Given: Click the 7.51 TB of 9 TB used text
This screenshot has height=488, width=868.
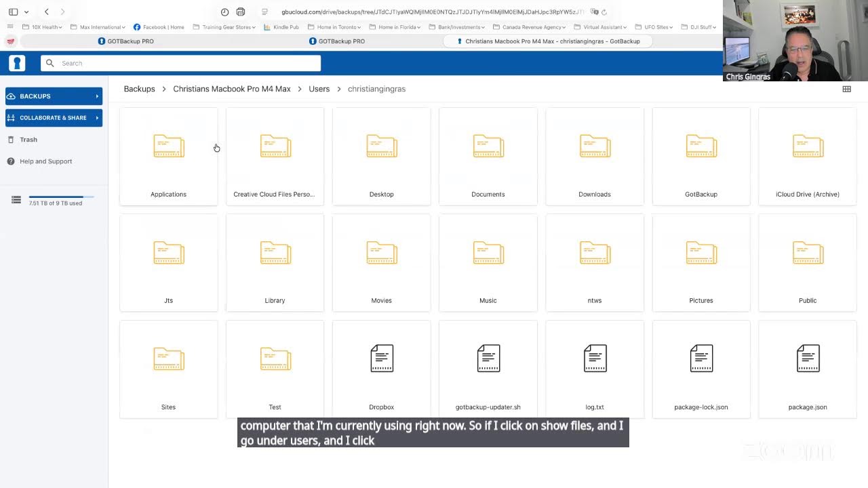Looking at the screenshot, I should [x=56, y=203].
